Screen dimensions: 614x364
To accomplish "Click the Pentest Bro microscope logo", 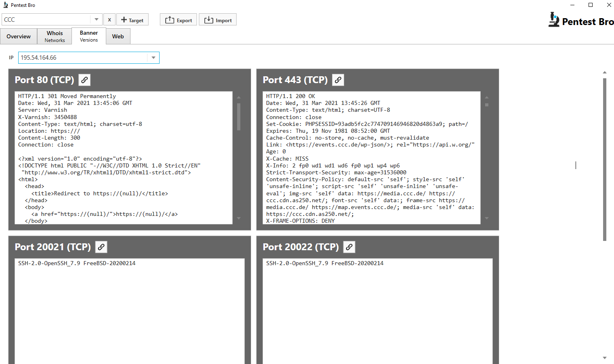I will tap(554, 19).
